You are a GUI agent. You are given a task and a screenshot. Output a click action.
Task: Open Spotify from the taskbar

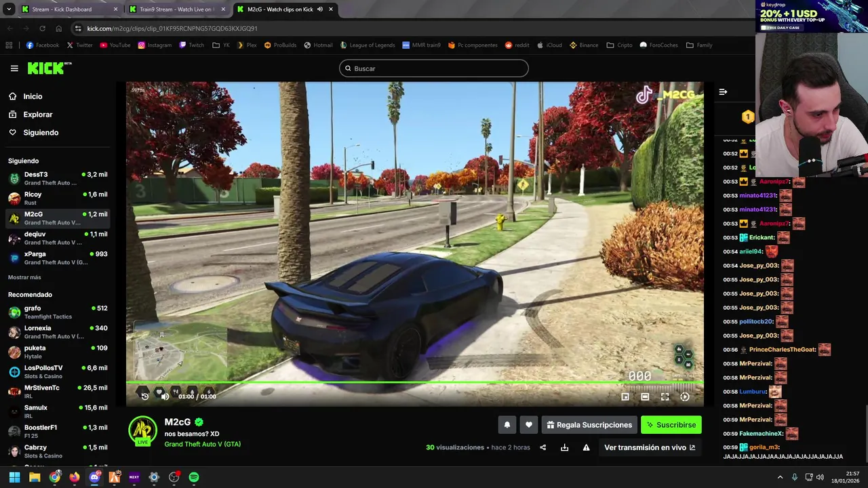tap(194, 477)
